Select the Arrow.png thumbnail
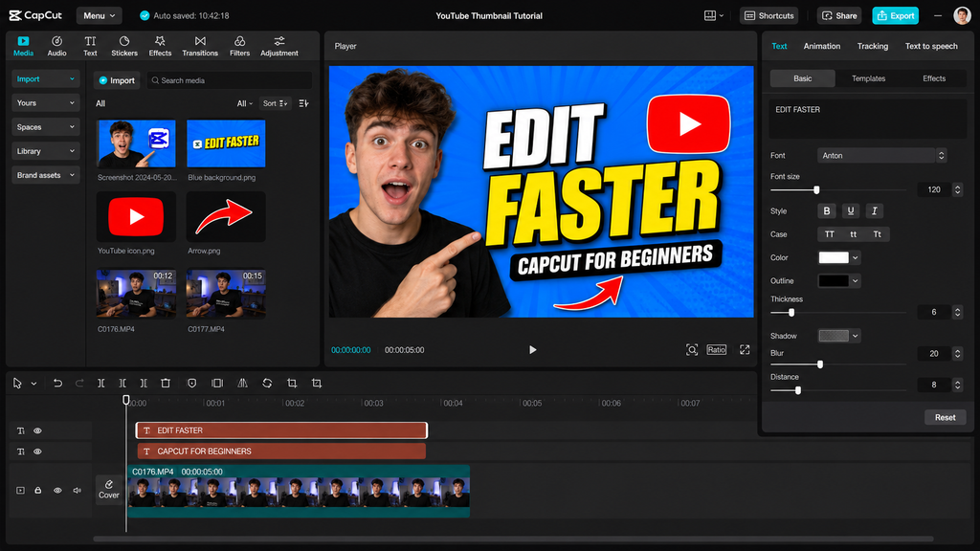The image size is (980, 551). tap(226, 217)
